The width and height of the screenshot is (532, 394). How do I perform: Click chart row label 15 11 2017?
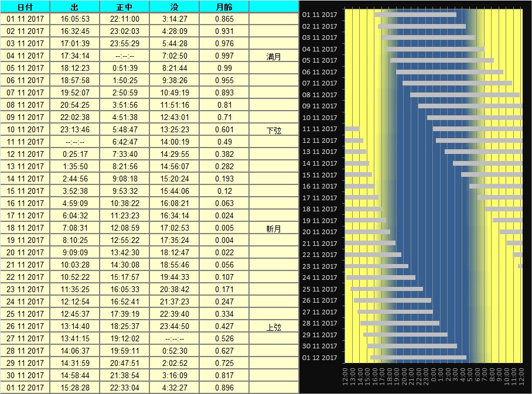[319, 175]
